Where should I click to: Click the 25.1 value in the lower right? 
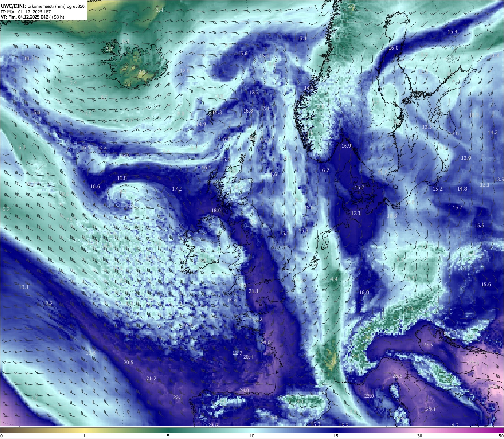coord(431,409)
